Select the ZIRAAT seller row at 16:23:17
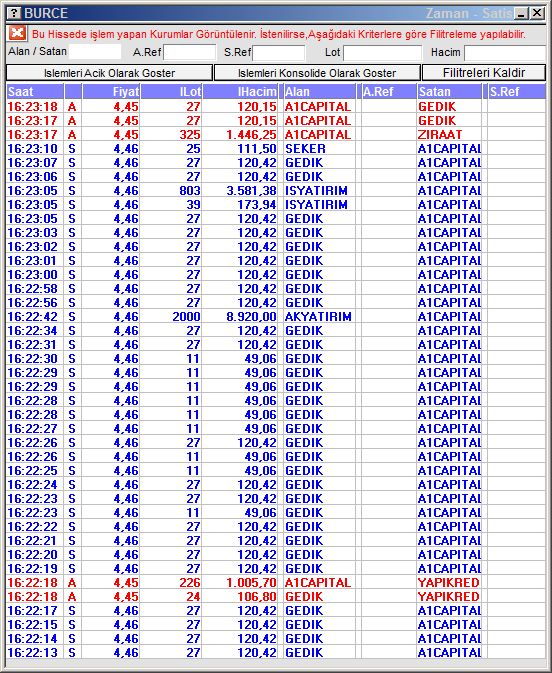 [276, 135]
